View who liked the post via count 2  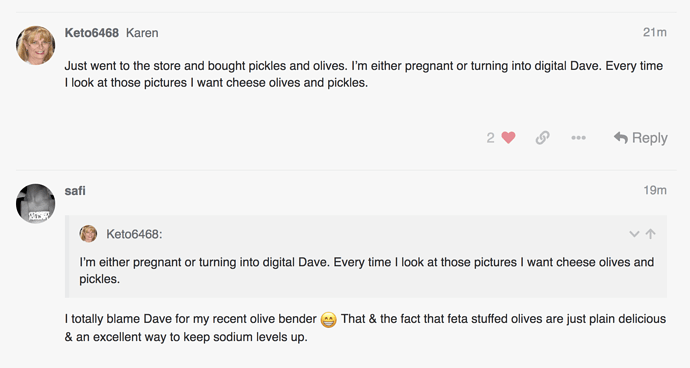click(490, 138)
